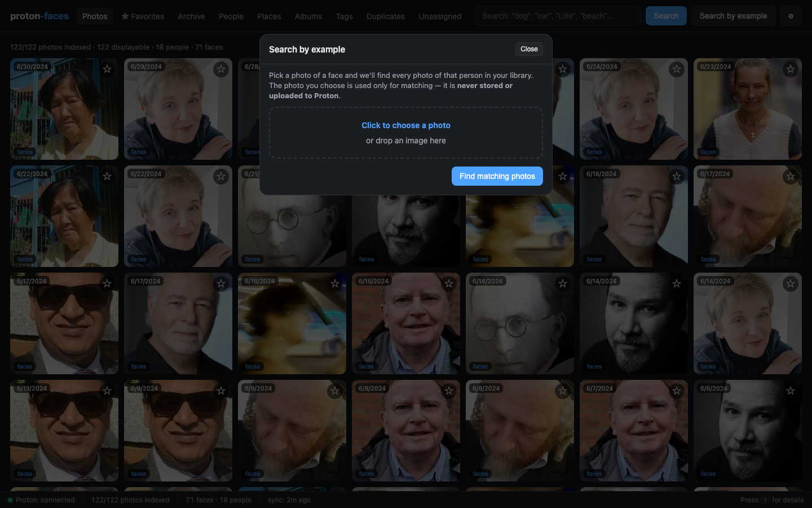
Task: Go to the Photos tab
Action: coord(95,16)
